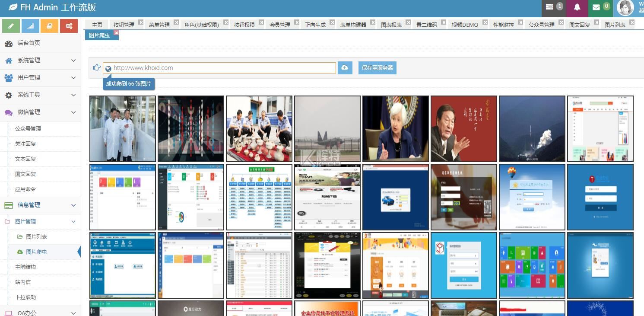Click the gear icon for 系统工具
Viewport: 644px width, 316px height.
point(9,95)
